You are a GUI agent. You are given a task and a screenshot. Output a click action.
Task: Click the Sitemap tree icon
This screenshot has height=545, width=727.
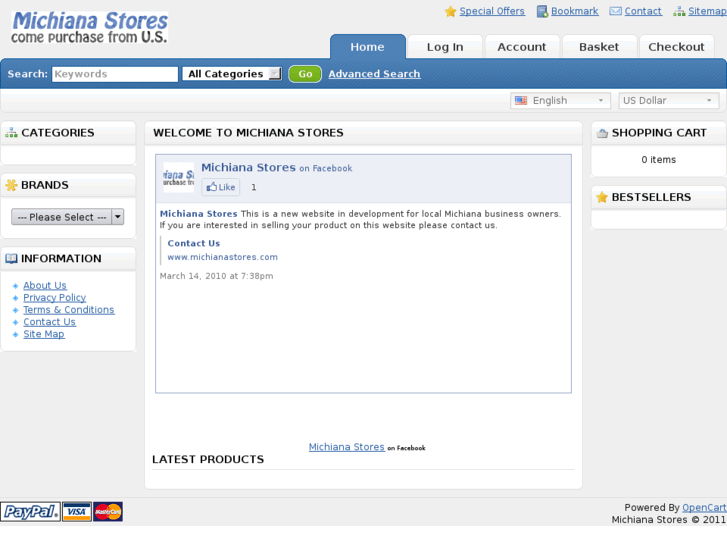click(x=679, y=11)
